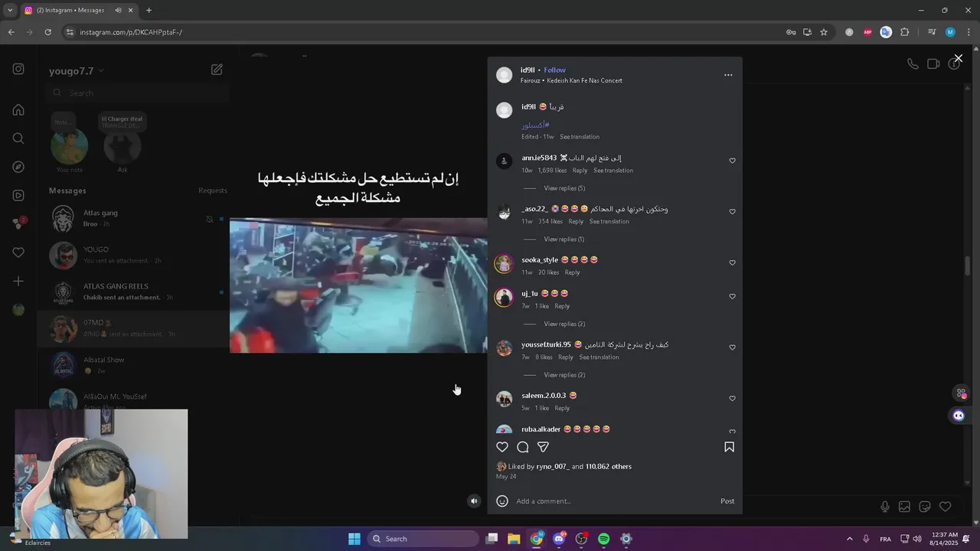Screen dimensions: 980x551
Task: Start video call in chat header
Action: 933,64
